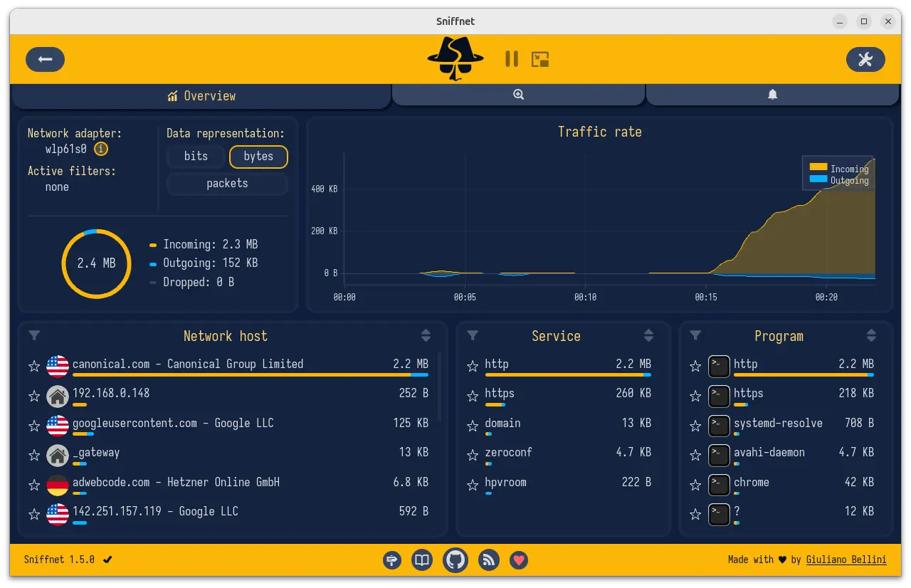
Task: Click the news feed RSS icon
Action: click(489, 560)
